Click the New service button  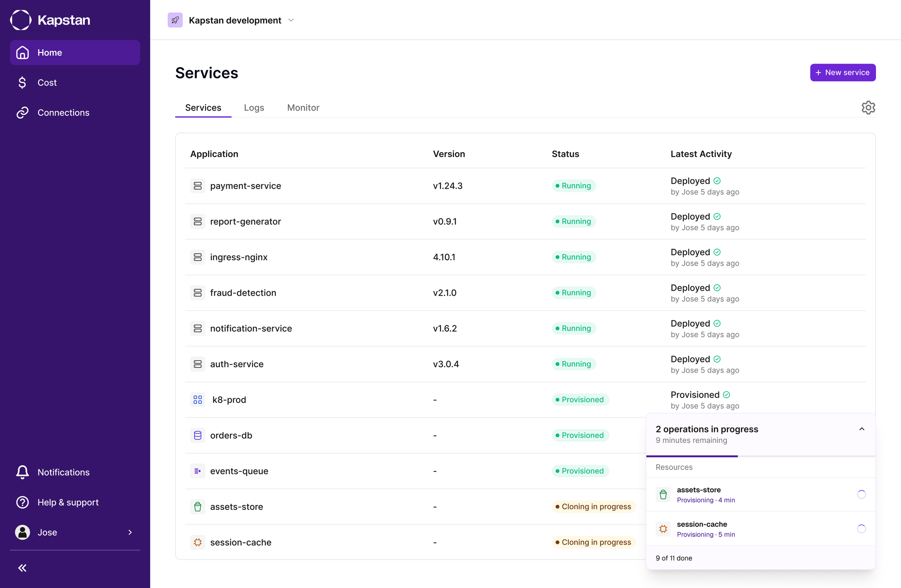click(x=843, y=73)
